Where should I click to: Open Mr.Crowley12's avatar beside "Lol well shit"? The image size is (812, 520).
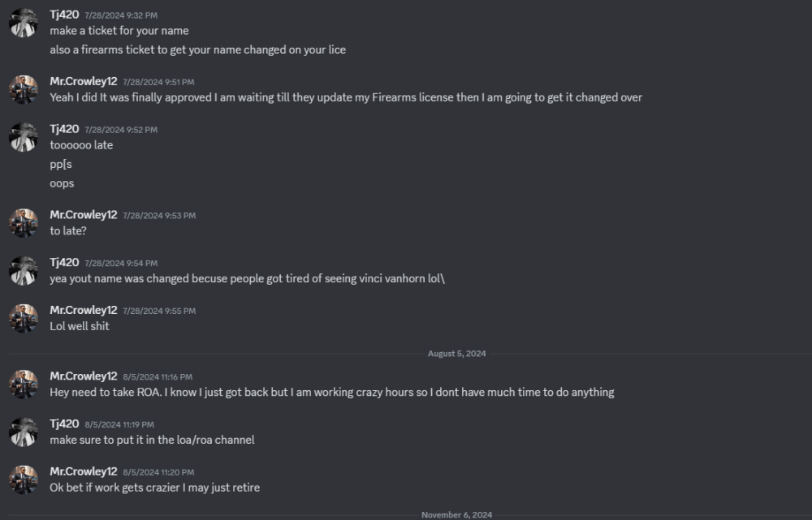click(x=24, y=318)
